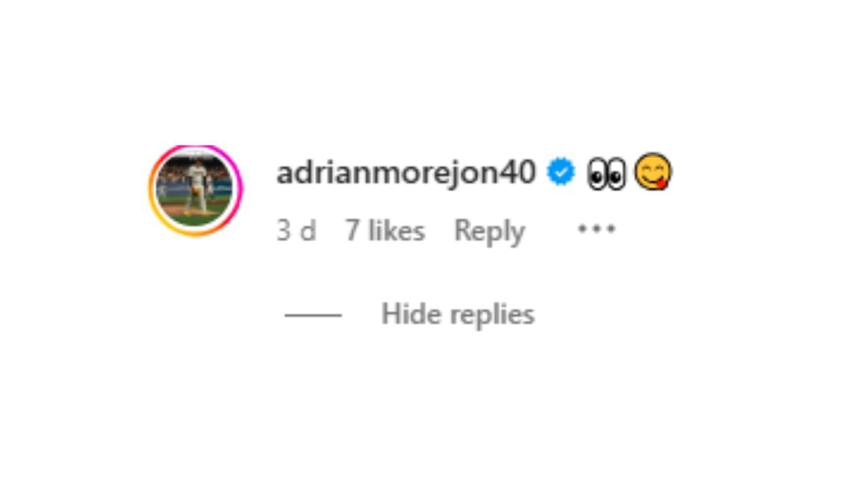
Task: Collapse the thread with Hide replies
Action: pyautogui.click(x=458, y=314)
